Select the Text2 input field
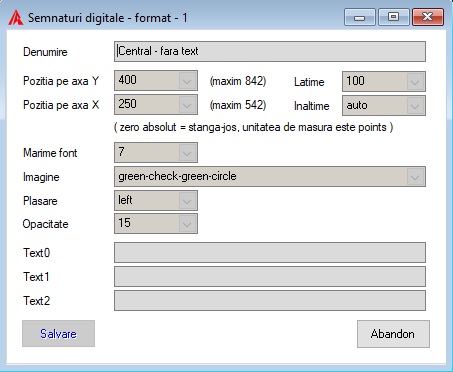Viewport: 453px width, 372px height. coord(270,300)
